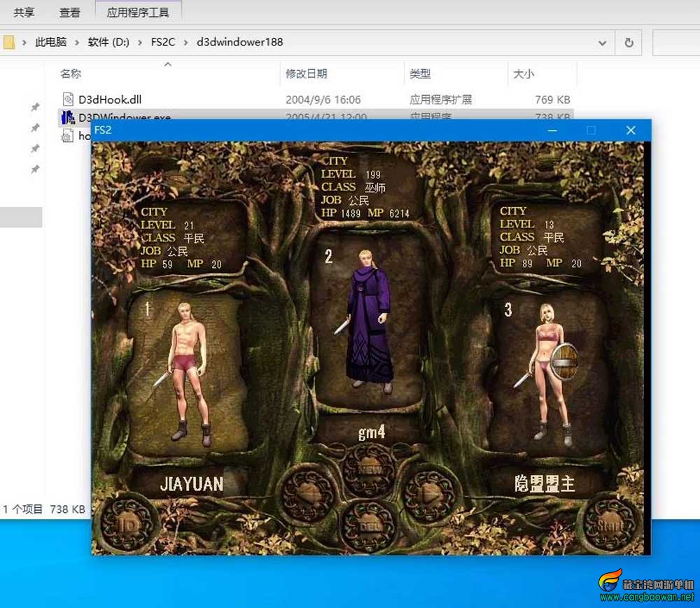Open the 应用程序工具 ribbon tab
The height and width of the screenshot is (608, 700).
pyautogui.click(x=138, y=12)
